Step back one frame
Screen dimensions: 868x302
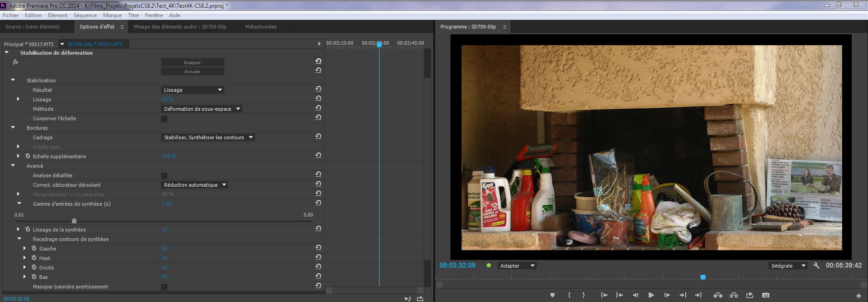[x=636, y=295]
